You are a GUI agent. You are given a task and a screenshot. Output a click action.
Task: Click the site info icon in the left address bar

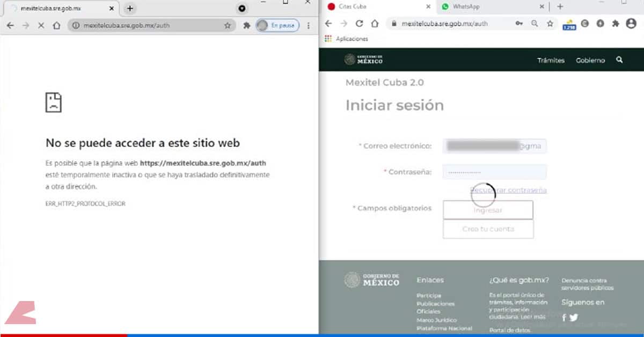click(x=76, y=25)
